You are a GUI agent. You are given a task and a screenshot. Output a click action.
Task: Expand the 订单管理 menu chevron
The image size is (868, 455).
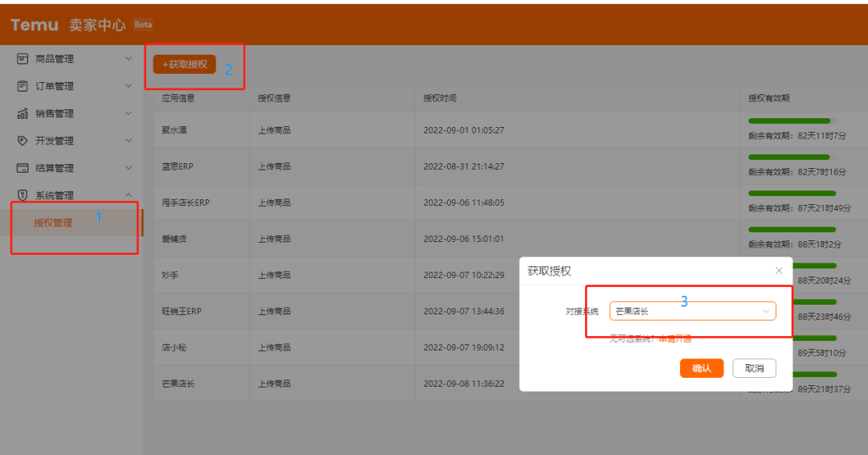(x=129, y=86)
